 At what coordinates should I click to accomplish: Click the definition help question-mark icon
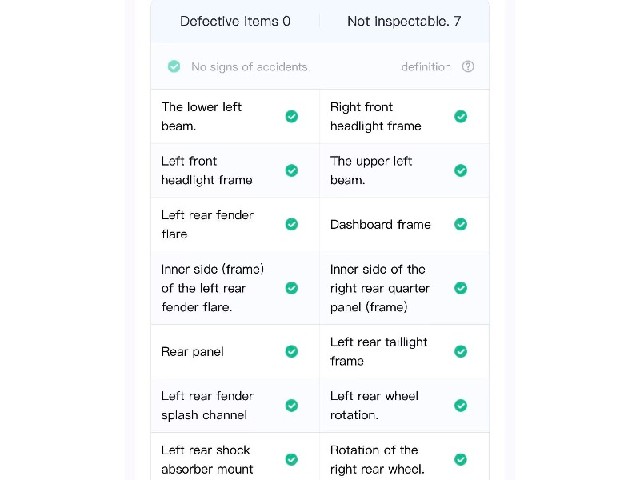[x=468, y=67]
